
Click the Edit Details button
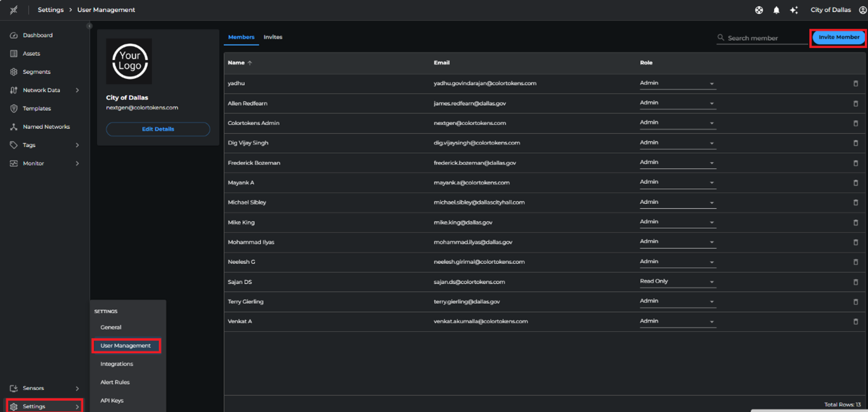coord(158,129)
